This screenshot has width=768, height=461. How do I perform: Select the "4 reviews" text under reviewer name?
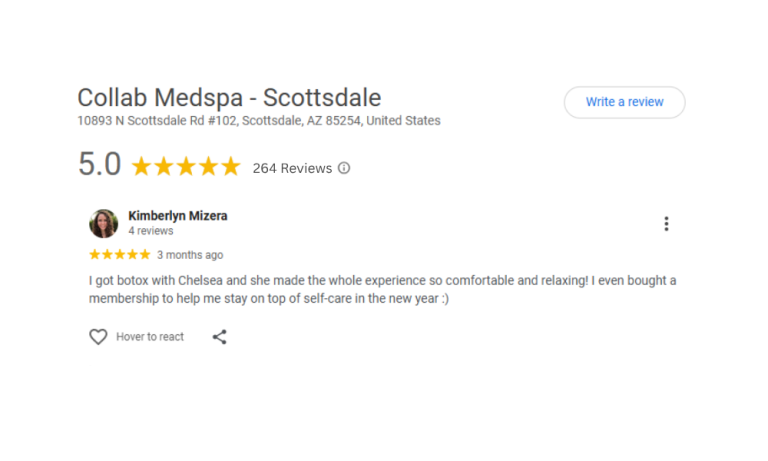click(x=151, y=231)
